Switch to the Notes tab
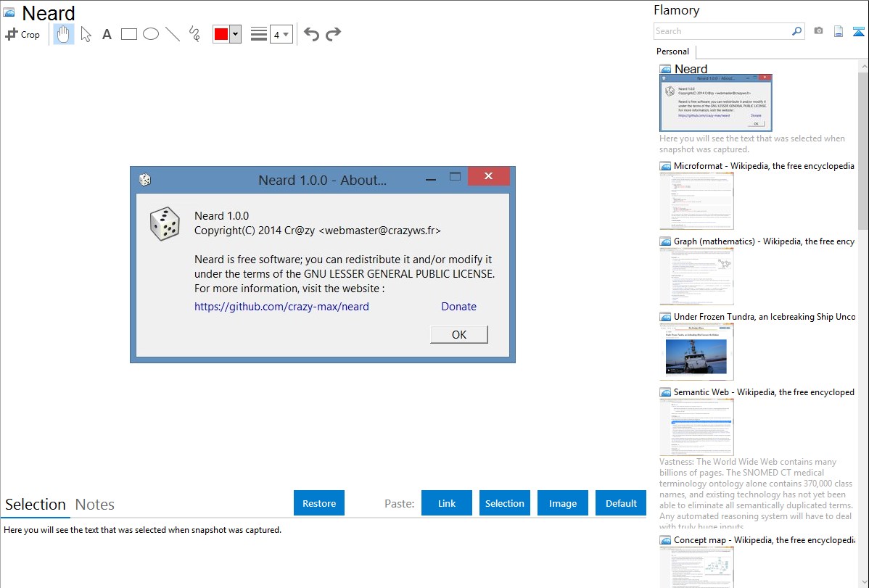The width and height of the screenshot is (869, 588). coord(95,505)
